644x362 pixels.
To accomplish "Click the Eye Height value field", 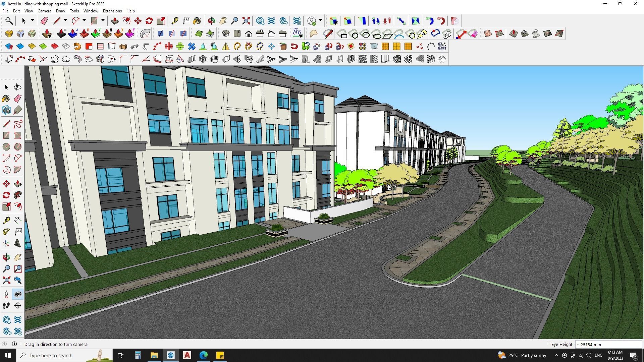I will [608, 345].
